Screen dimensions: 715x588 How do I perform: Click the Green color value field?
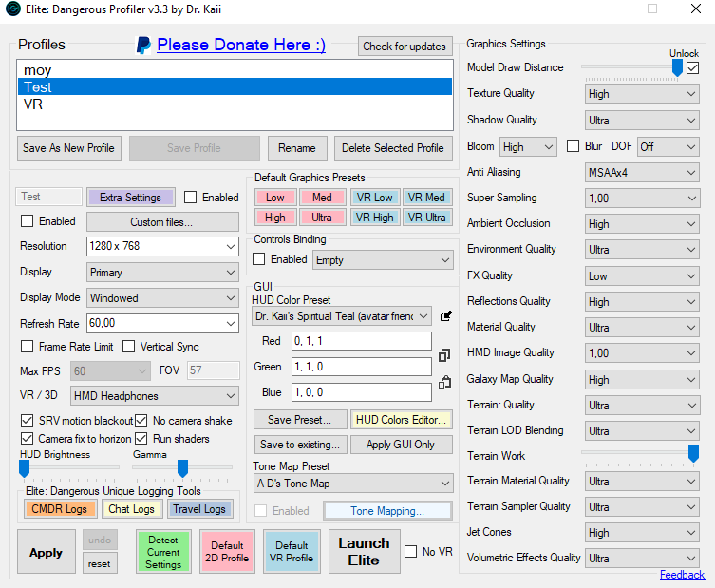click(x=362, y=367)
